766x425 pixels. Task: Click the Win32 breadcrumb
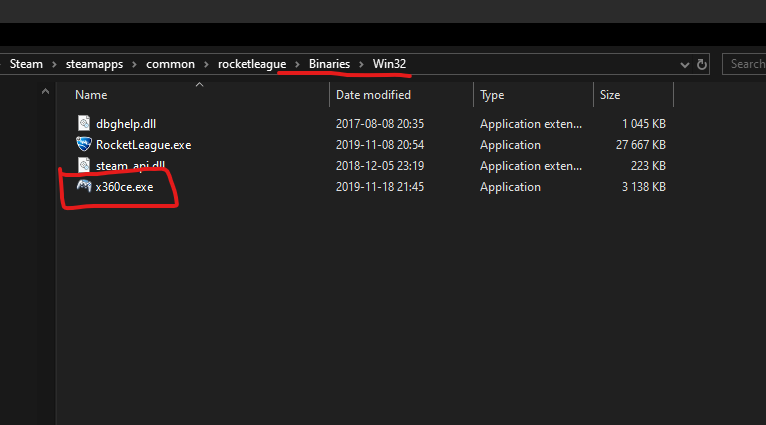389,64
